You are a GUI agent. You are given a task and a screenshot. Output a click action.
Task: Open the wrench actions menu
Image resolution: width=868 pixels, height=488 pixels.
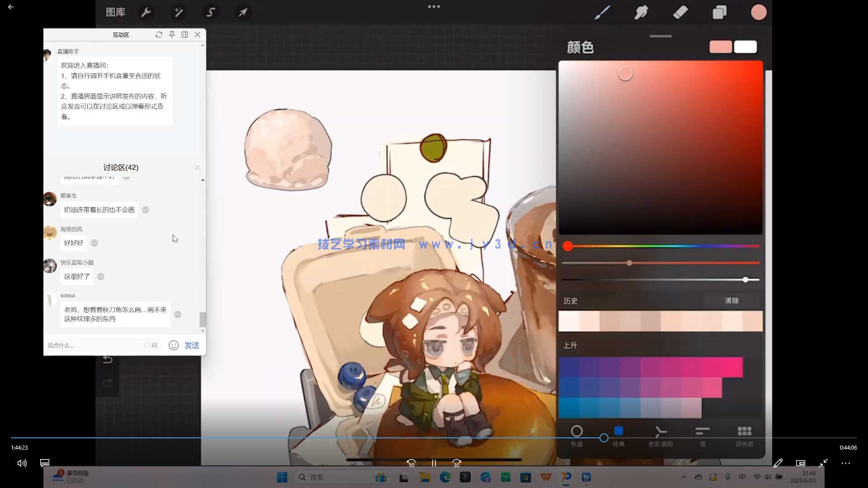coord(146,12)
